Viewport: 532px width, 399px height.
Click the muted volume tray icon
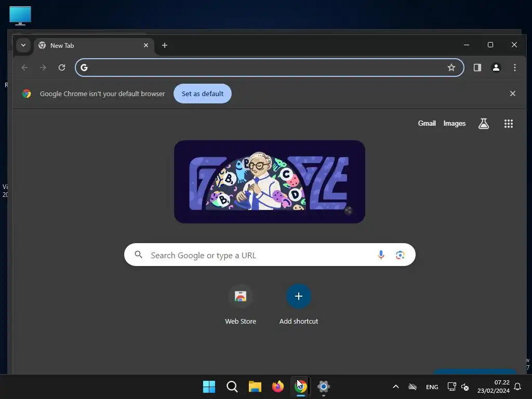point(465,387)
